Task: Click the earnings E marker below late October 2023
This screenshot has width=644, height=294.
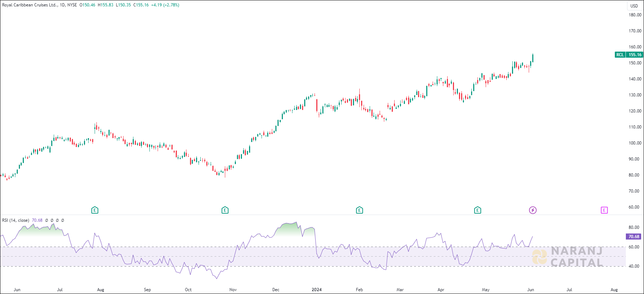Action: 225,210
